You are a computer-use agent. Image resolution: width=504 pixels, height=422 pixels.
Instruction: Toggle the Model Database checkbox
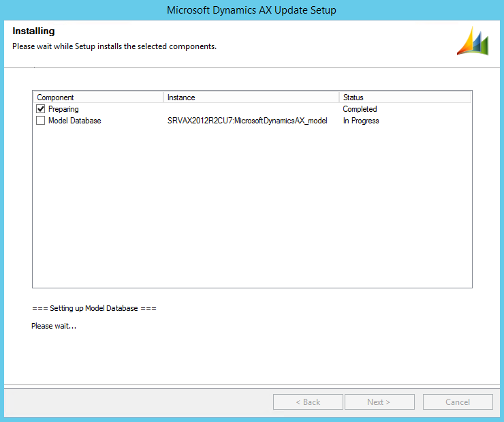click(40, 121)
